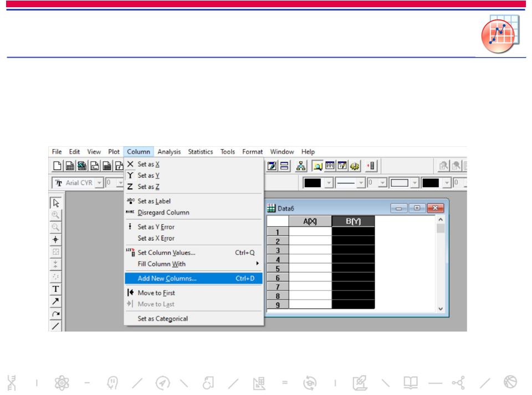Open the line style dropdown arrow
The image size is (532, 395).
tap(361, 183)
